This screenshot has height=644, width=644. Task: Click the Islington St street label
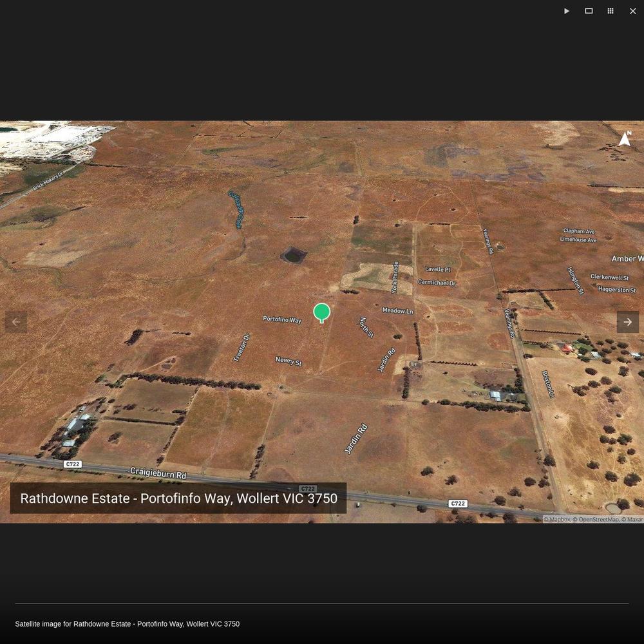click(x=575, y=281)
